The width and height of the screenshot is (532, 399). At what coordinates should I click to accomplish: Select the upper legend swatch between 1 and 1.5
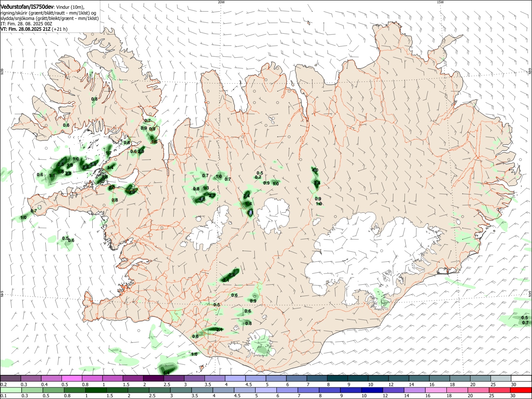coord(112,378)
